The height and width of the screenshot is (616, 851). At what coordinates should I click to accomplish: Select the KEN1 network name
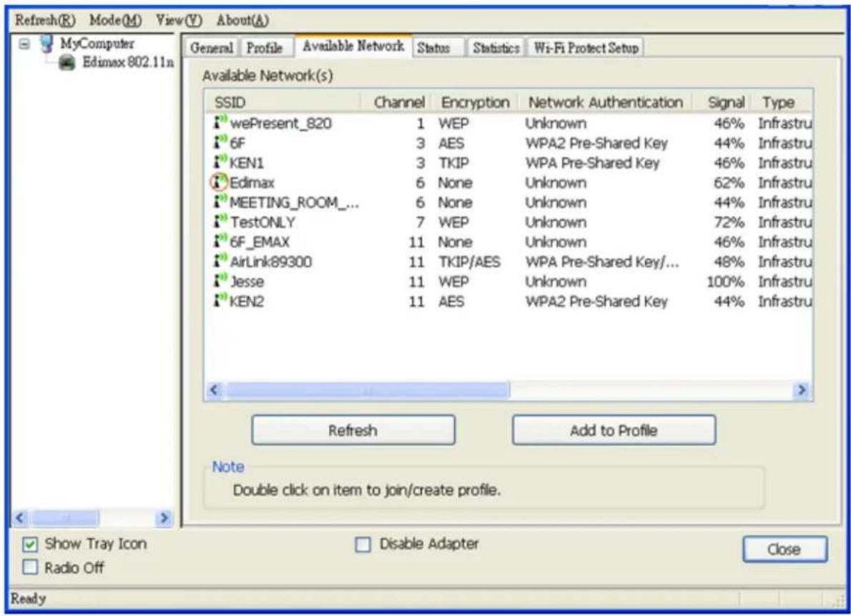point(247,163)
